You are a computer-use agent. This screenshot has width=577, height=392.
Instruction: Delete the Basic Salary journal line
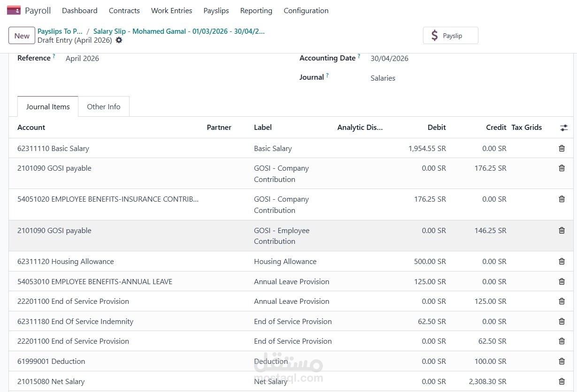pyautogui.click(x=562, y=149)
